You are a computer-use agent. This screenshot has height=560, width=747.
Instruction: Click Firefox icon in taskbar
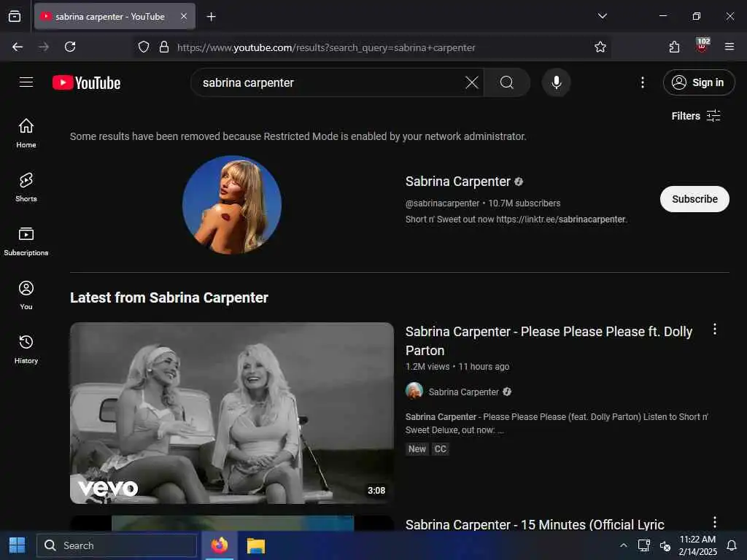tap(220, 545)
